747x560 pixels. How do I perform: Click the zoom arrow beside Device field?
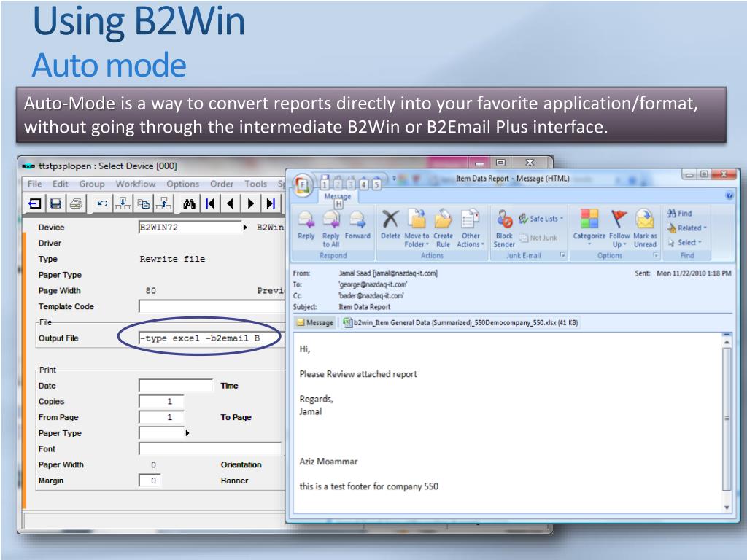click(x=245, y=227)
